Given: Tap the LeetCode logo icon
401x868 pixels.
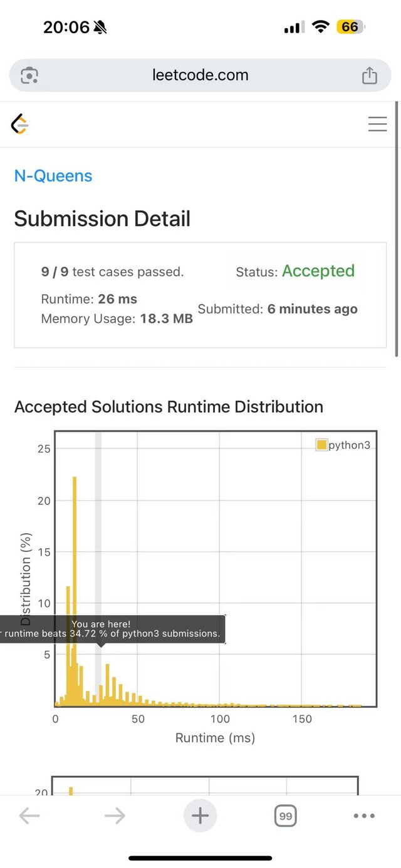Looking at the screenshot, I should click(x=19, y=125).
